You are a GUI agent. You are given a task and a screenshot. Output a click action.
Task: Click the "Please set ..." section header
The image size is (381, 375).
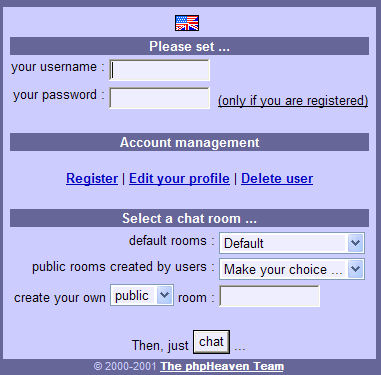[x=189, y=46]
